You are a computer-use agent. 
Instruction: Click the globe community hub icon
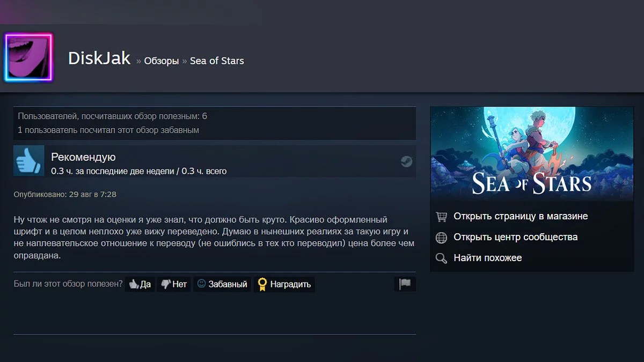coord(441,238)
